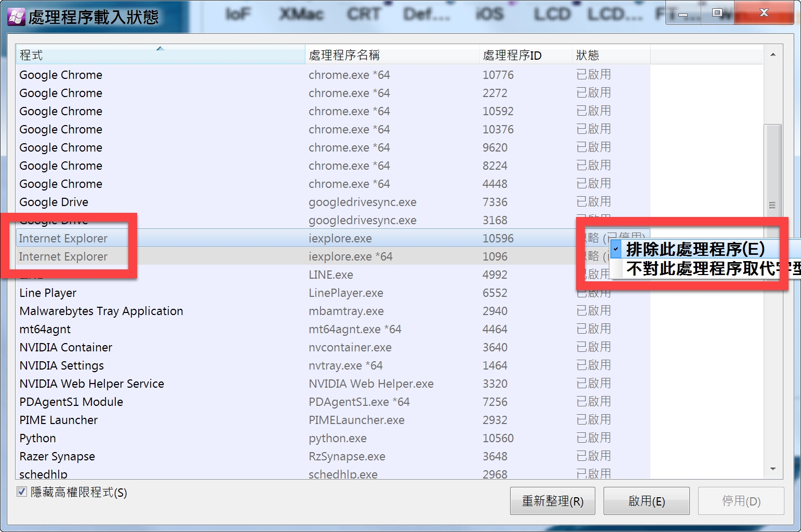Click the vertical scrollbar thumb
Viewport: 801px width, 532px height.
(x=773, y=205)
